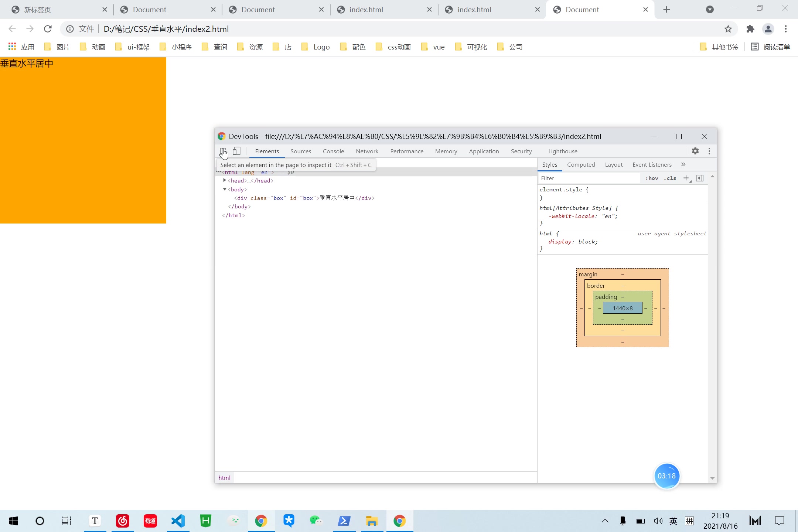Viewport: 798px width, 532px height.
Task: Click the orange box on the page
Action: pyautogui.click(x=83, y=140)
